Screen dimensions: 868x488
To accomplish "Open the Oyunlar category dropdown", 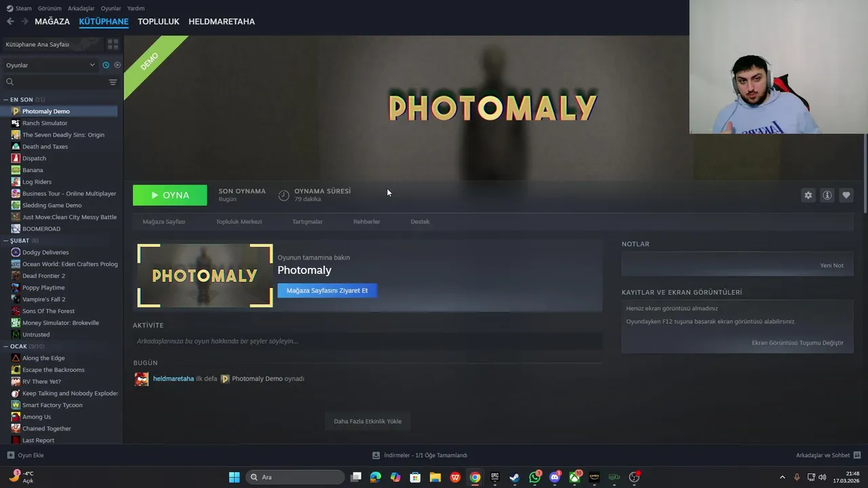I will [x=50, y=65].
